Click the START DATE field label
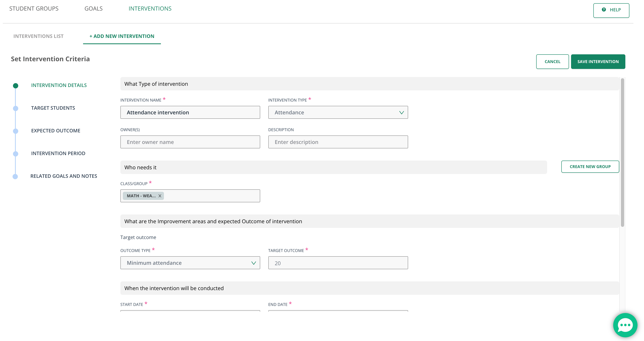 point(132,305)
